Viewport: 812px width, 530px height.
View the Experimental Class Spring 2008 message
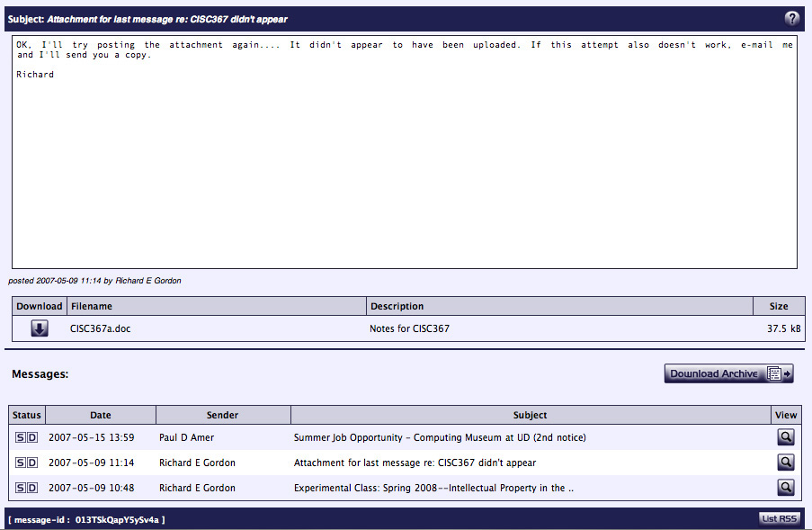(786, 488)
